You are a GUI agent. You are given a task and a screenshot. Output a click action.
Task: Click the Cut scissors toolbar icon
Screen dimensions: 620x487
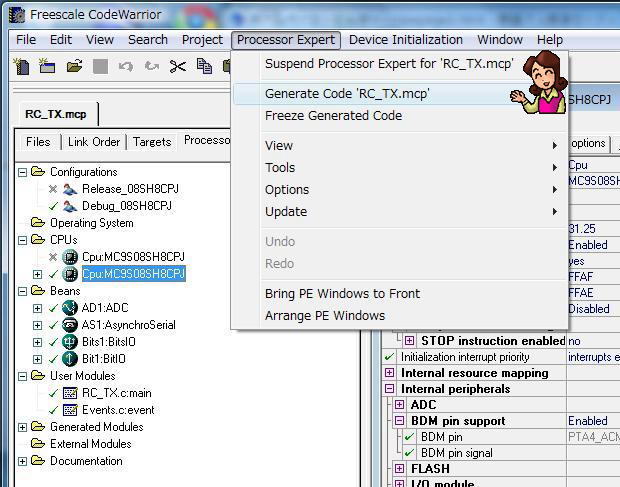point(178,66)
